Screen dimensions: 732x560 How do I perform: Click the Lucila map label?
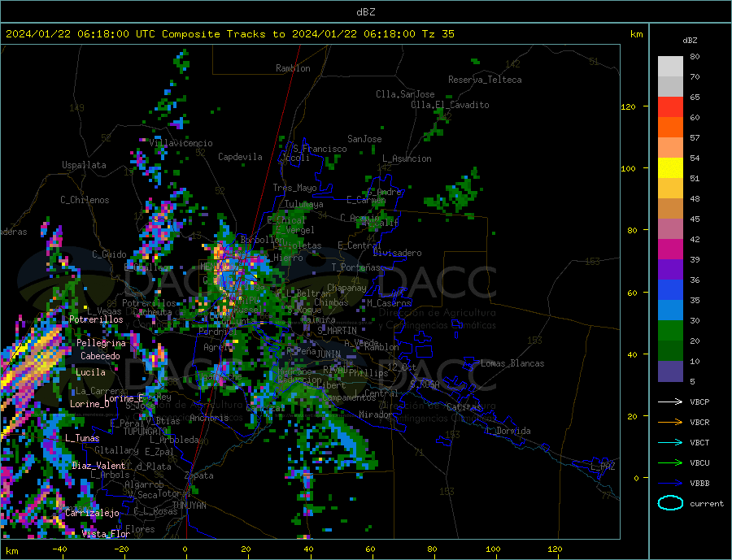pyautogui.click(x=90, y=372)
